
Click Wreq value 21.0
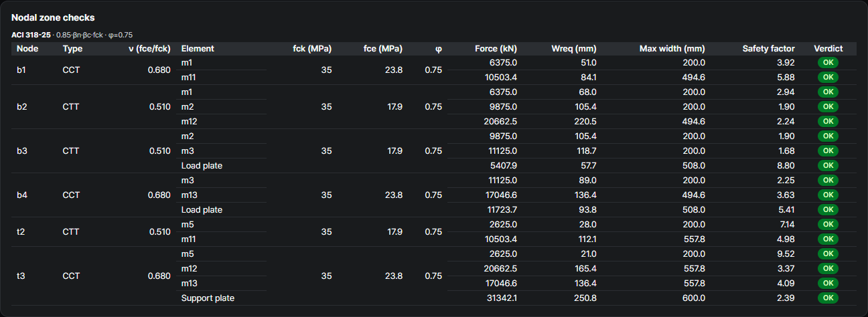587,253
